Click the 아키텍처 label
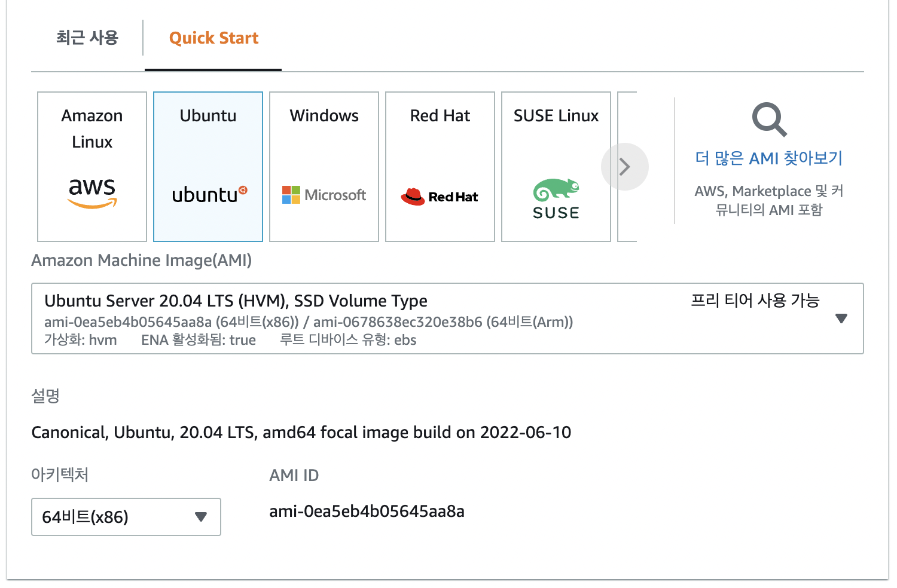 tap(60, 475)
